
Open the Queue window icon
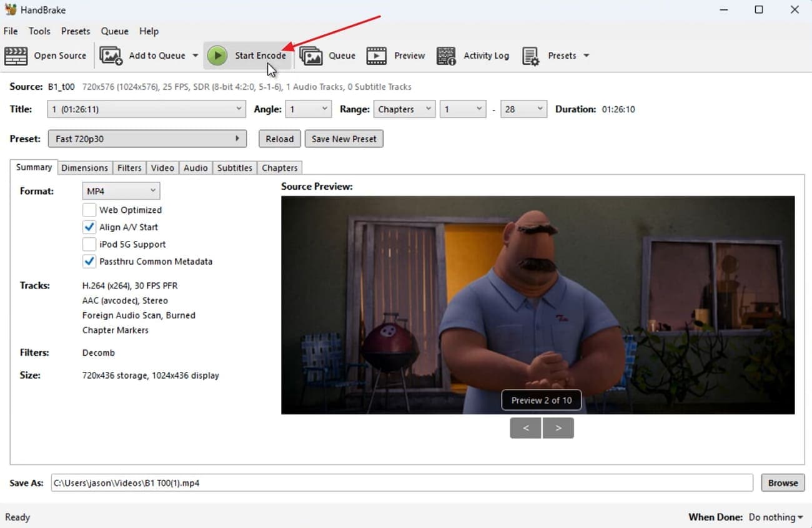pos(312,56)
